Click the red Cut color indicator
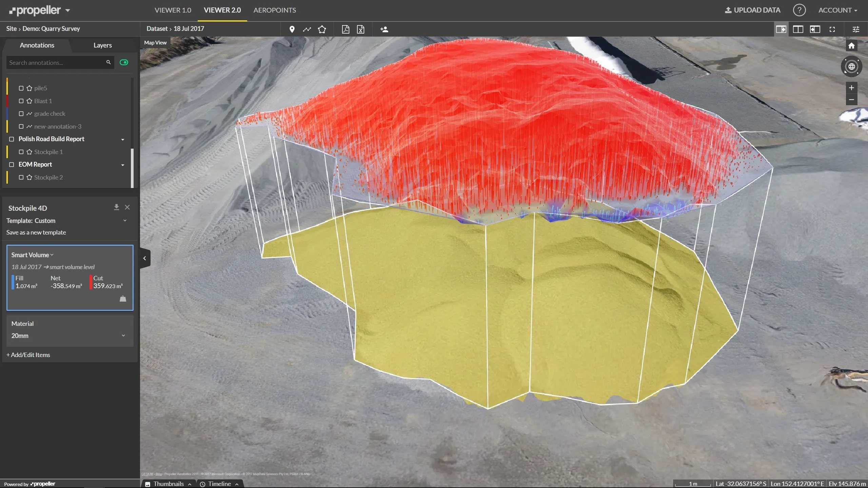 click(91, 282)
